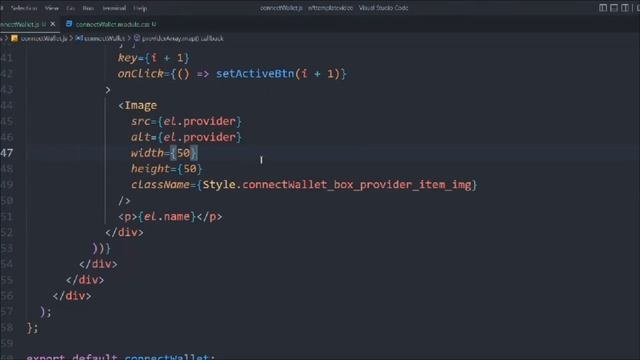640x360 pixels.
Task: Toggle the primary side bar layout icon
Action: (603, 8)
